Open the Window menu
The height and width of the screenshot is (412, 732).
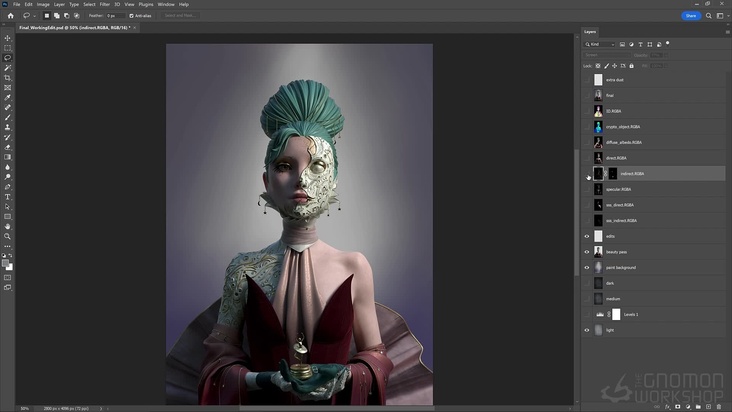[x=166, y=4]
